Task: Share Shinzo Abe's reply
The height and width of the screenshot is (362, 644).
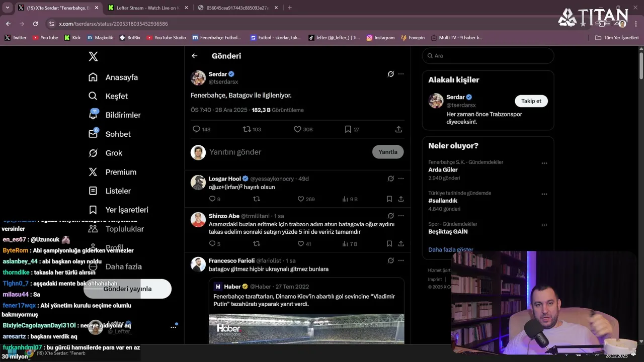Action: [401, 244]
